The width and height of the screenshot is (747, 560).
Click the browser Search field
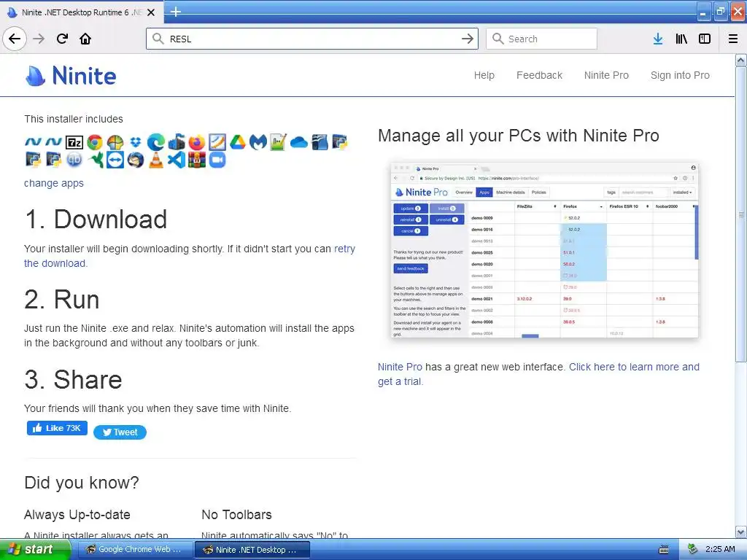542,39
